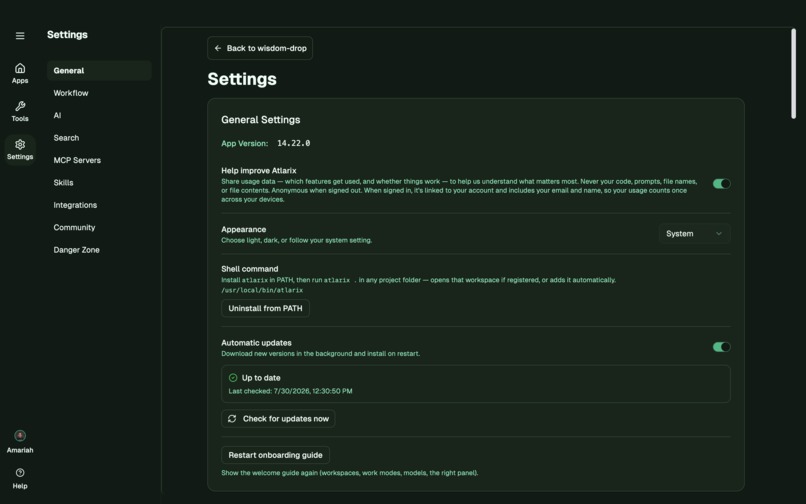The width and height of the screenshot is (806, 504).
Task: Toggle Help improve Atlarix switch
Action: pyautogui.click(x=721, y=184)
